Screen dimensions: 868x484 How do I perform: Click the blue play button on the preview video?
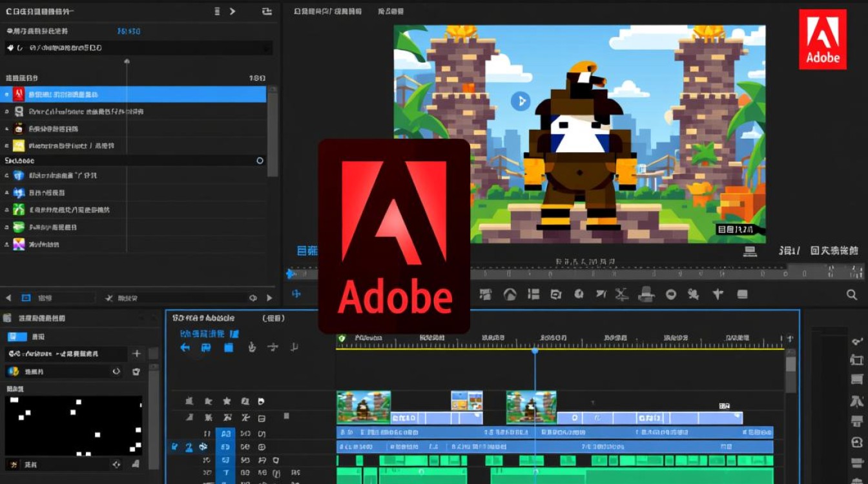521,101
